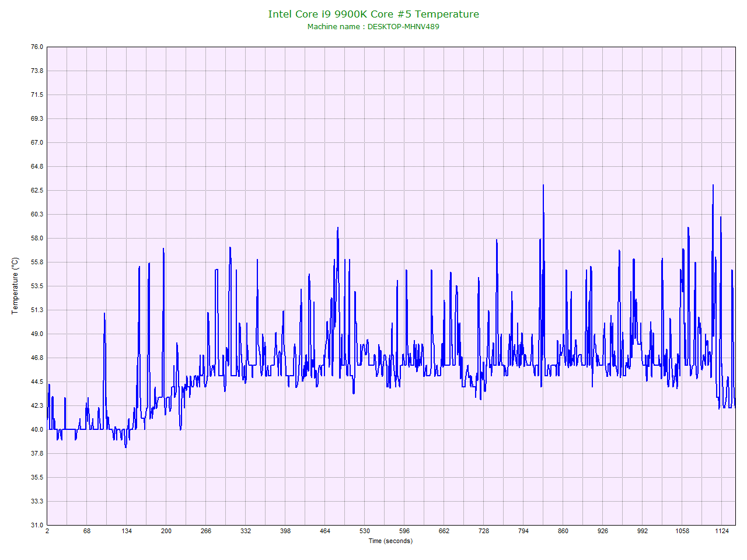The height and width of the screenshot is (560, 747).
Task: Select the "Machine name : DESKTOP-MHNV489" subtitle
Action: pyautogui.click(x=373, y=26)
